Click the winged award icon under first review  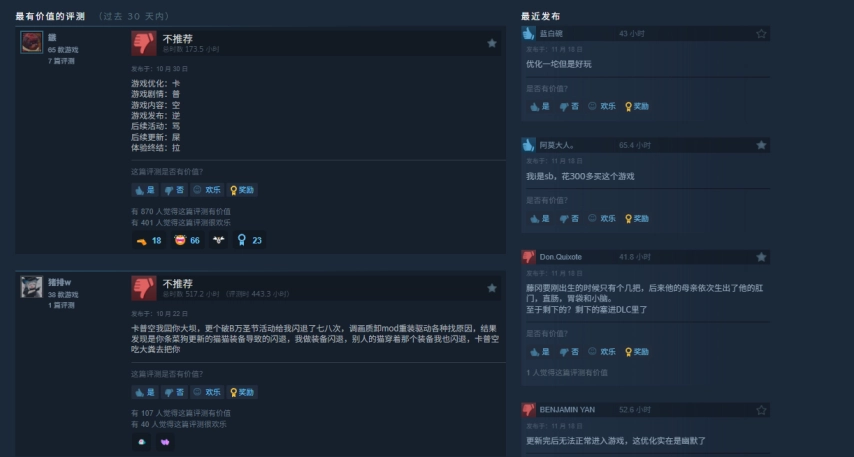(218, 240)
